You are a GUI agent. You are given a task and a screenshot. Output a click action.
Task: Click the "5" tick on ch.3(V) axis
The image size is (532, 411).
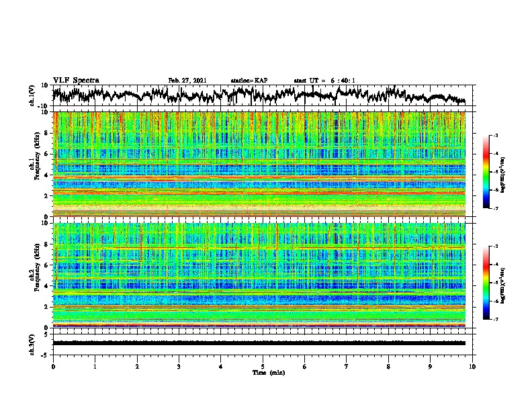pyautogui.click(x=46, y=334)
